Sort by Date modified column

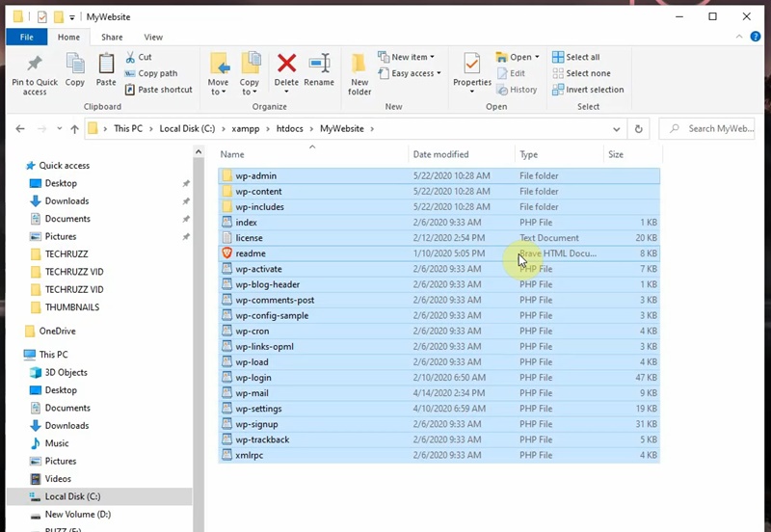pyautogui.click(x=462, y=154)
